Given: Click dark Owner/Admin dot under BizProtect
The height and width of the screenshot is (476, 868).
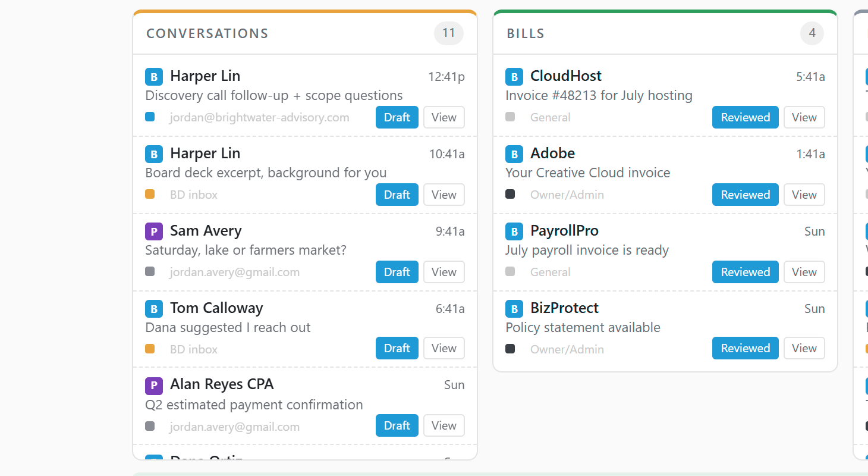Looking at the screenshot, I should click(x=510, y=349).
